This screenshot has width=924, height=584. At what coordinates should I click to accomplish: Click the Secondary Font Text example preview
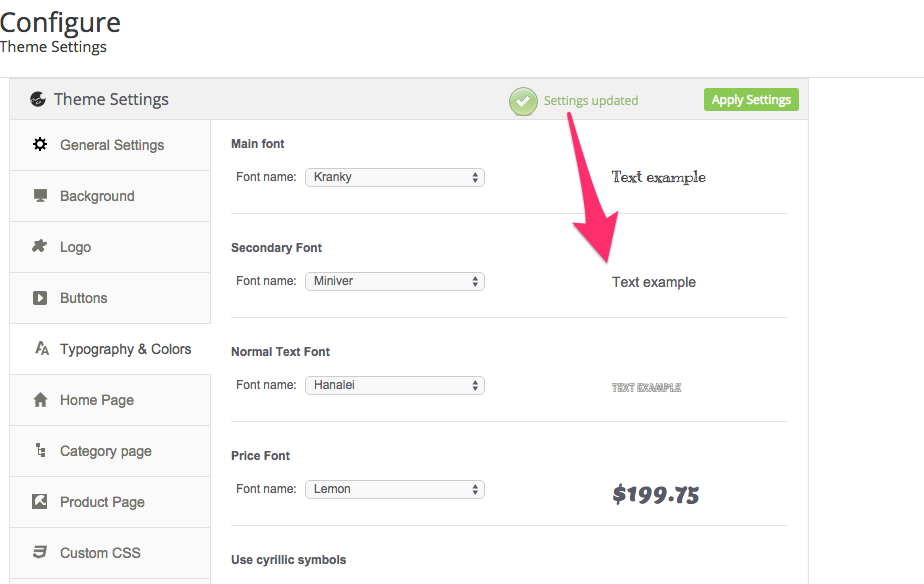pos(654,282)
